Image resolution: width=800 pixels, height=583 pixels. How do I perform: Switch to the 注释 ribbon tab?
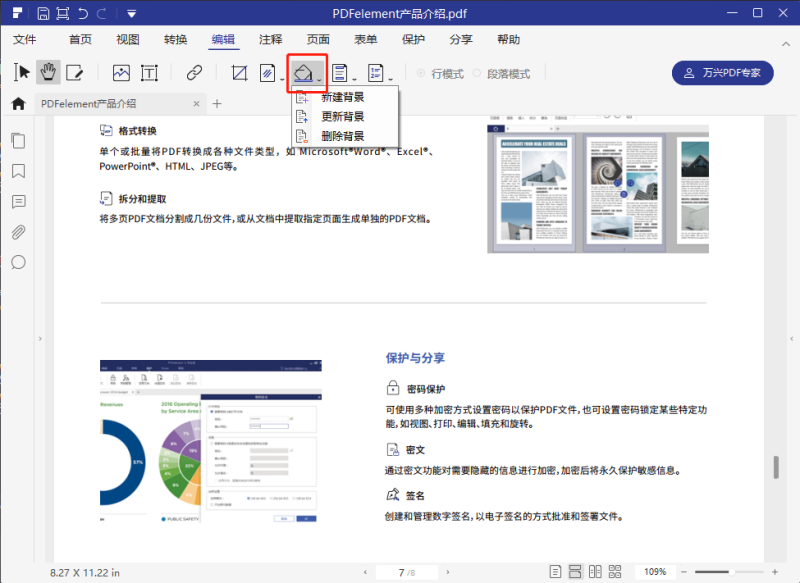click(270, 40)
